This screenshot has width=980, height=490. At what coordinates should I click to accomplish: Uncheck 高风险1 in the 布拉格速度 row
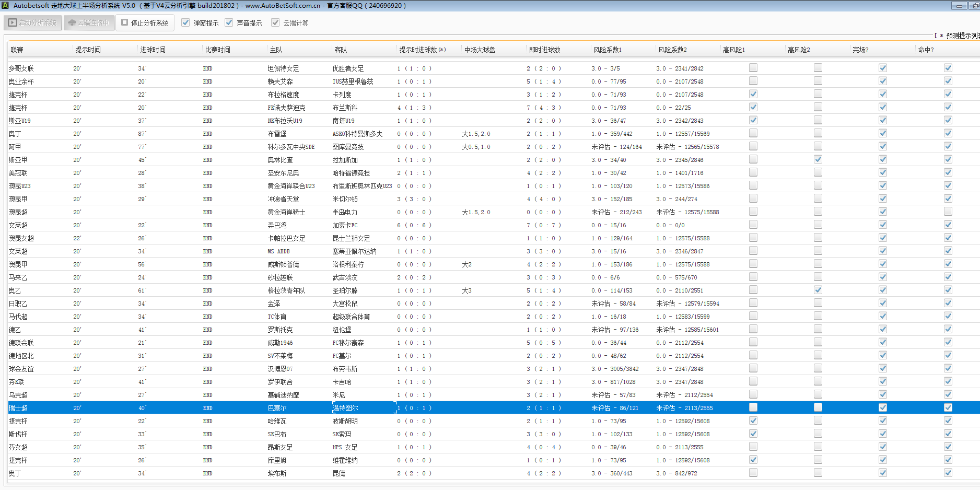[x=753, y=94]
